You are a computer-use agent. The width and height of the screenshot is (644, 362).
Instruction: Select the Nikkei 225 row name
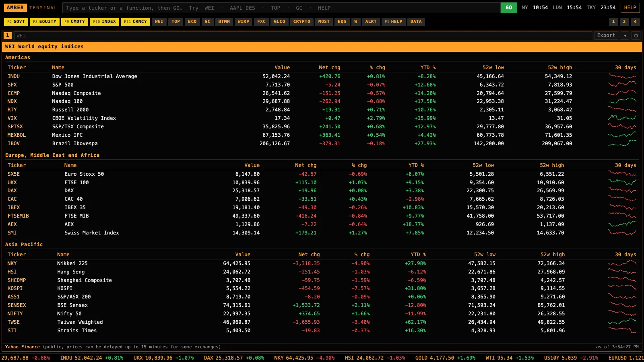pos(72,263)
